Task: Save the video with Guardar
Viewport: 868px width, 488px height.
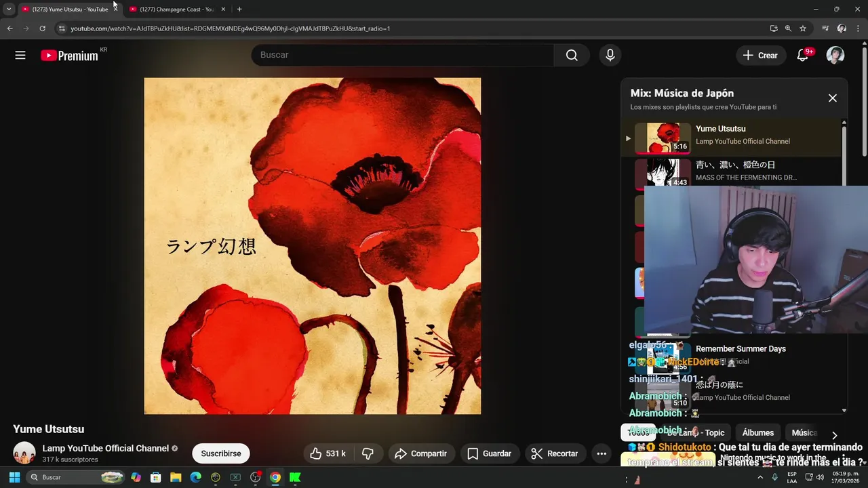Action: [x=490, y=453]
